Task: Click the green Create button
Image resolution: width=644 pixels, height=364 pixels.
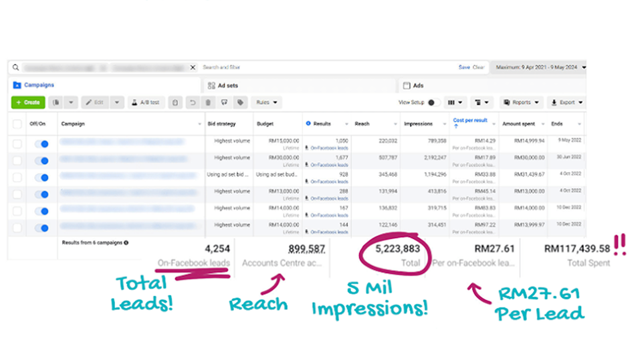Action: (x=28, y=103)
